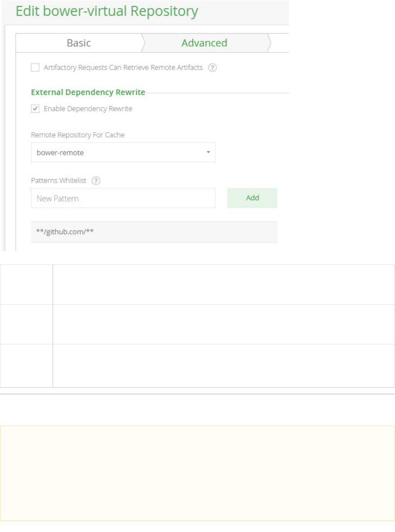Click the caret arrow in bower-remote dropdown
This screenshot has height=532, width=395.
tap(208, 152)
